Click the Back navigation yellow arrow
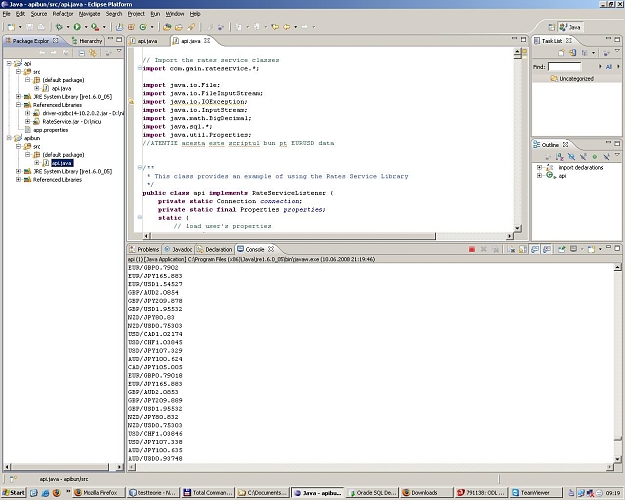 287,27
